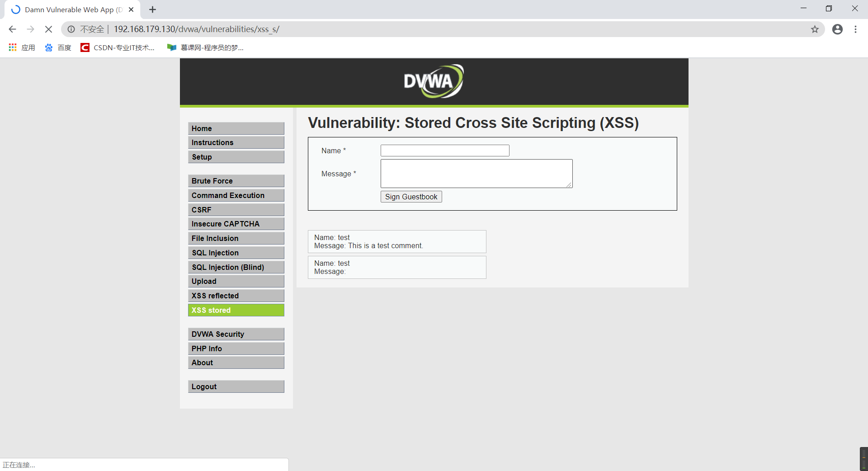Close the Damn Vulnerable Web App tab

point(131,9)
